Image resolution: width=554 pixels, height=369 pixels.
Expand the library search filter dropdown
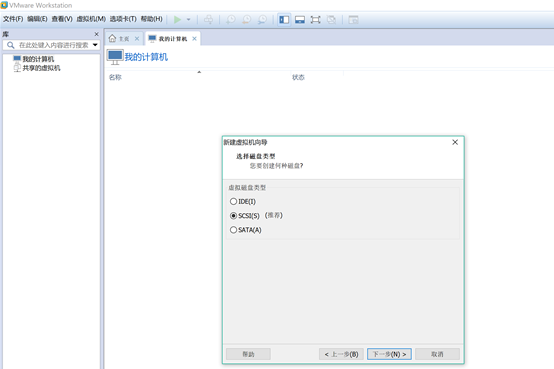tap(95, 45)
